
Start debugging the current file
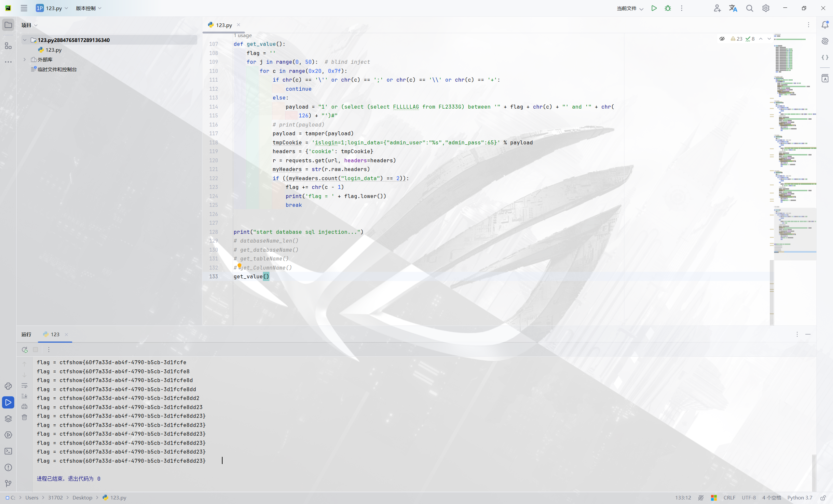(668, 8)
